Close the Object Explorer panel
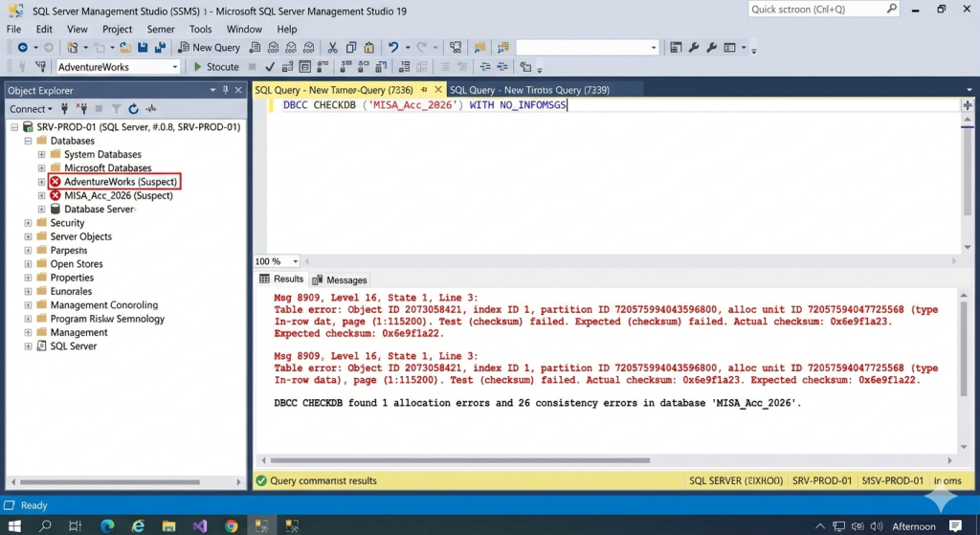The height and width of the screenshot is (535, 980). (238, 90)
